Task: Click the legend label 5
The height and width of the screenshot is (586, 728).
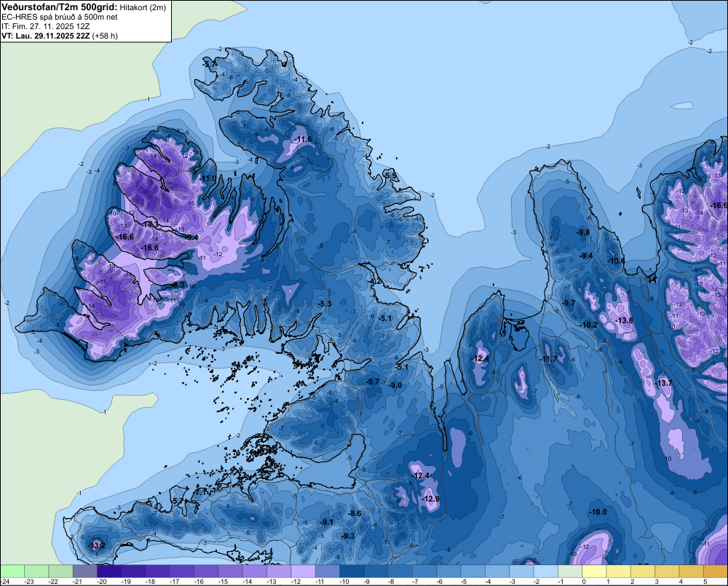Action: point(705,582)
